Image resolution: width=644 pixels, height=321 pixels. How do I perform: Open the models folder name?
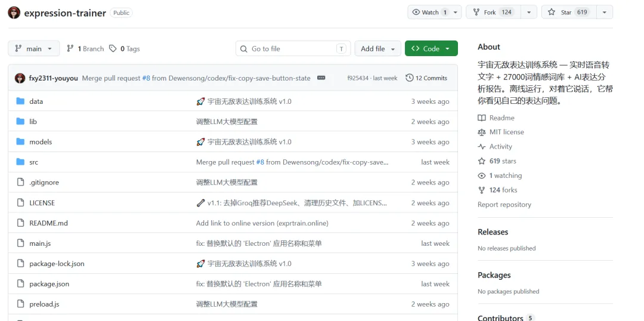coord(41,142)
